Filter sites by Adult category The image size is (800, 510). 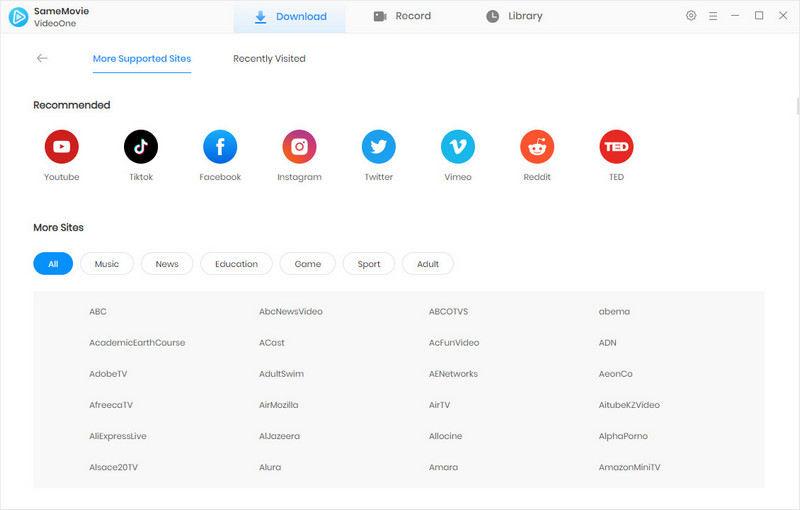click(428, 264)
